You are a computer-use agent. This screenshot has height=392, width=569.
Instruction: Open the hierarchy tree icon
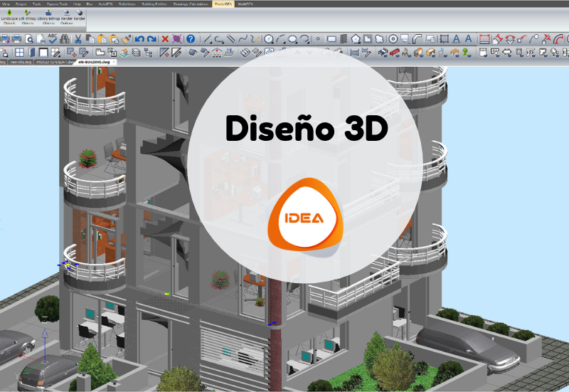click(148, 53)
